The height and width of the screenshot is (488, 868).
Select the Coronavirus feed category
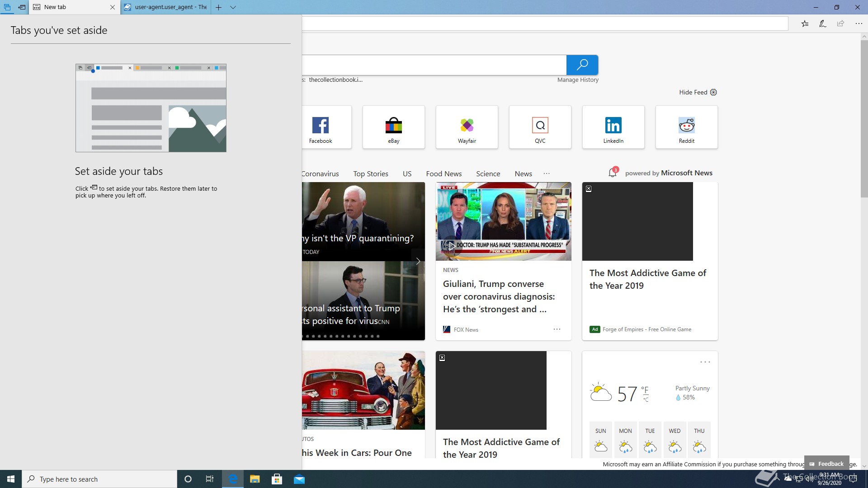tap(320, 174)
